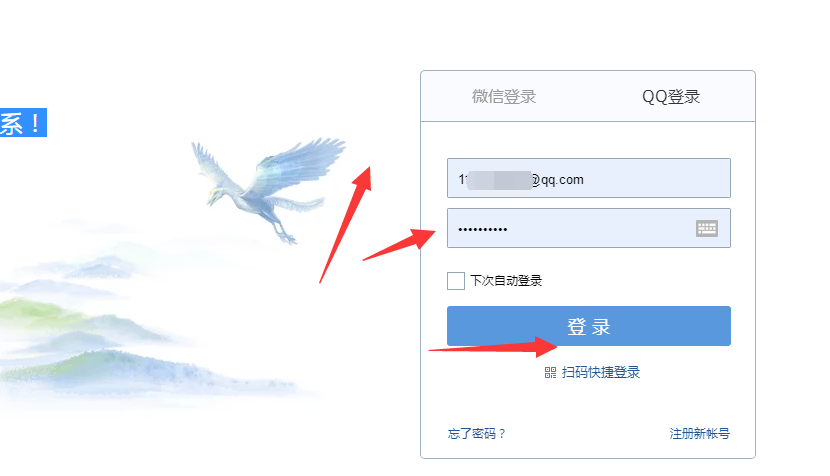This screenshot has height=476, width=830.
Task: Click the masked password dots
Action: coord(483,229)
